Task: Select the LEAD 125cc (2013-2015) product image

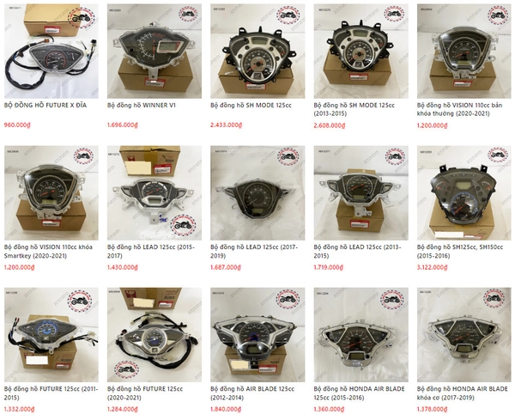Action: coord(361,193)
